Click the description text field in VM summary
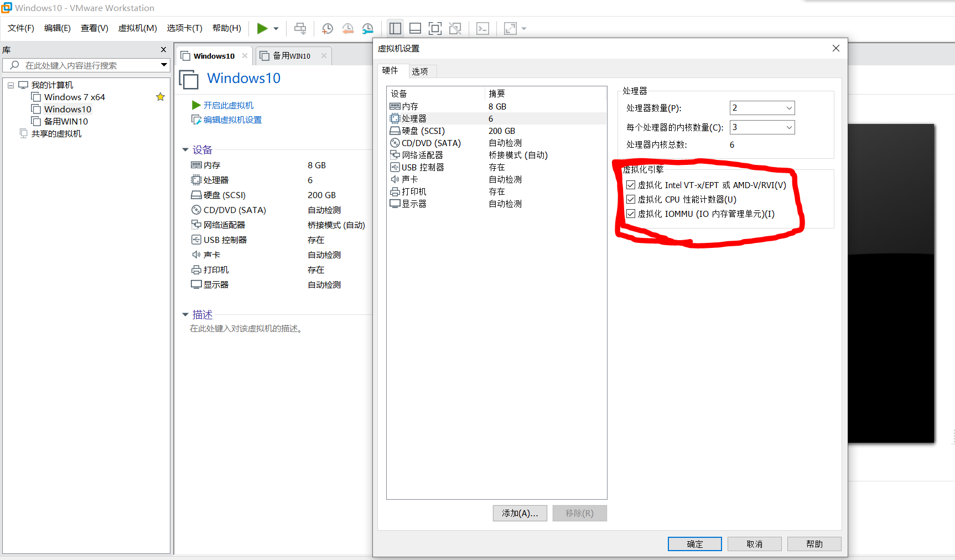The height and width of the screenshot is (560, 955). (246, 329)
